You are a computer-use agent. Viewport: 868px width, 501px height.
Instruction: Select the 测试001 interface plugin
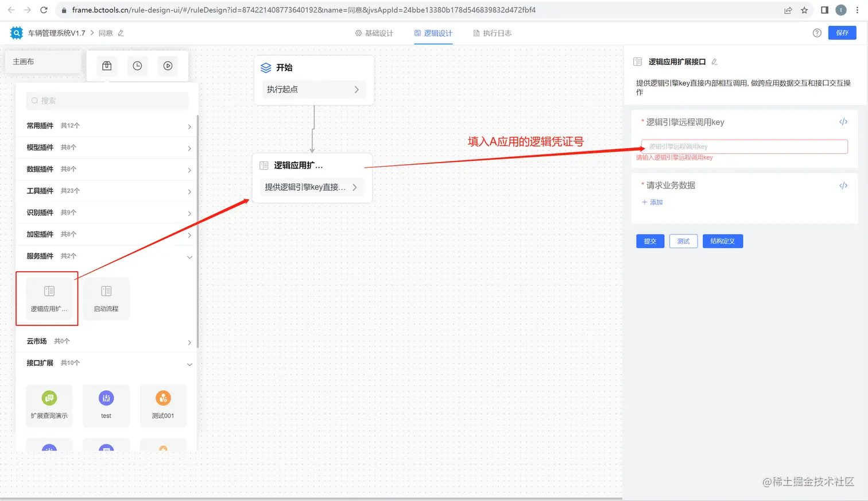[163, 406]
